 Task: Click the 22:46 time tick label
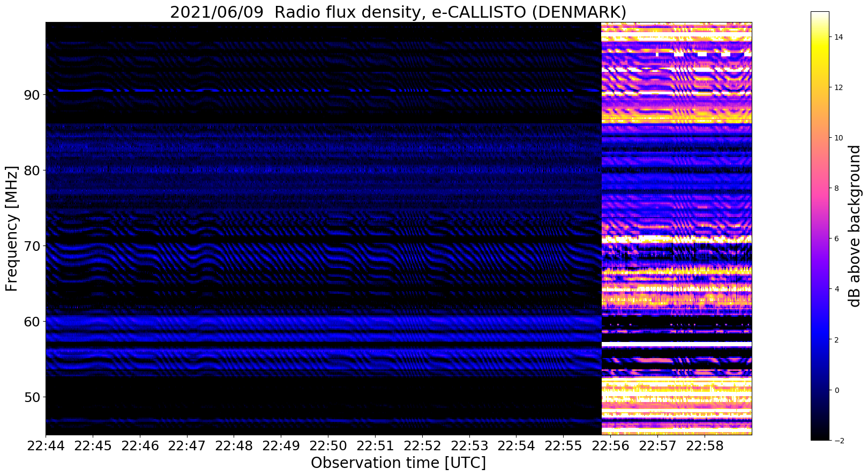(x=140, y=445)
